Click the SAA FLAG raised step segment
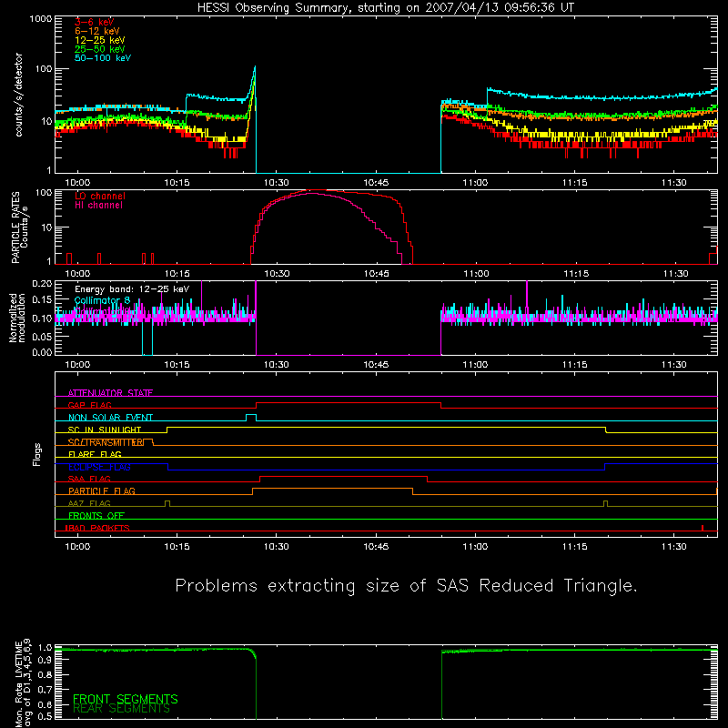 tap(344, 476)
